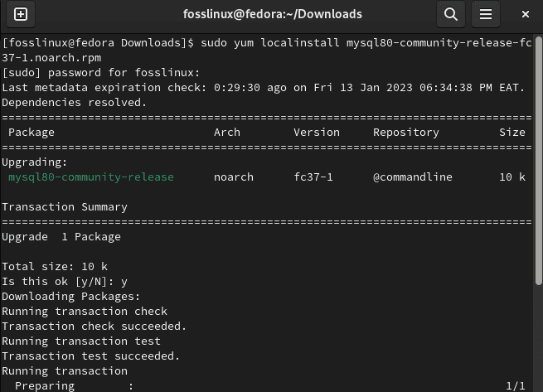Click the 'fc37-1' version value
This screenshot has width=543, height=392.
[313, 177]
